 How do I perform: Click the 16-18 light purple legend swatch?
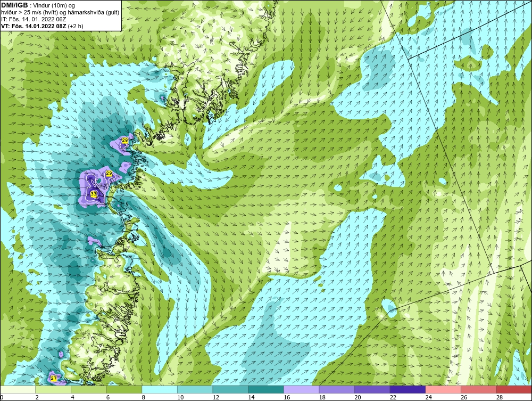point(301,389)
